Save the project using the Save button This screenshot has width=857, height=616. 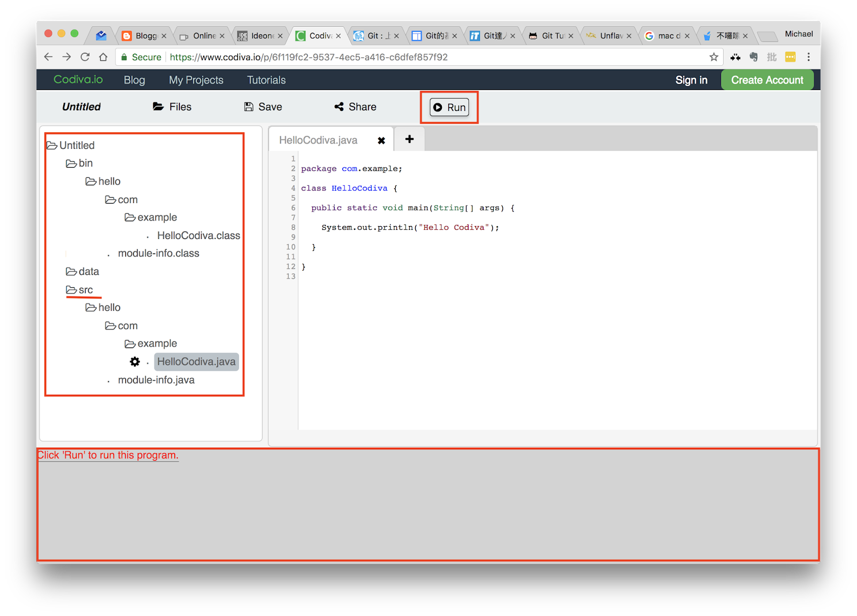[x=263, y=107]
